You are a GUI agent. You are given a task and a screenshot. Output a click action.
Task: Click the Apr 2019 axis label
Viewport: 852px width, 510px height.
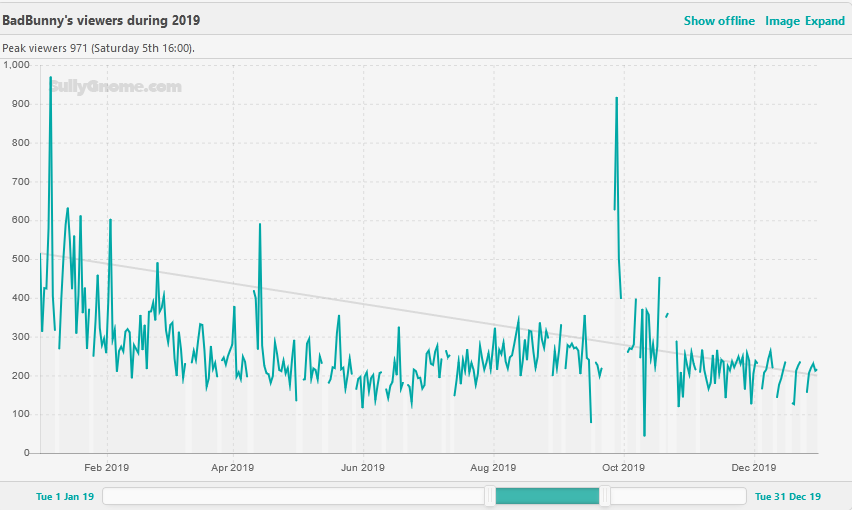pyautogui.click(x=233, y=468)
